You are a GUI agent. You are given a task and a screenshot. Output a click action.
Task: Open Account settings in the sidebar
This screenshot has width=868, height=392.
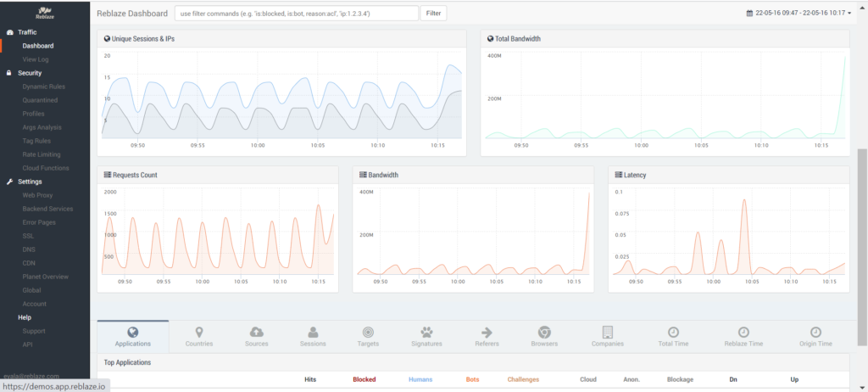[x=34, y=304]
